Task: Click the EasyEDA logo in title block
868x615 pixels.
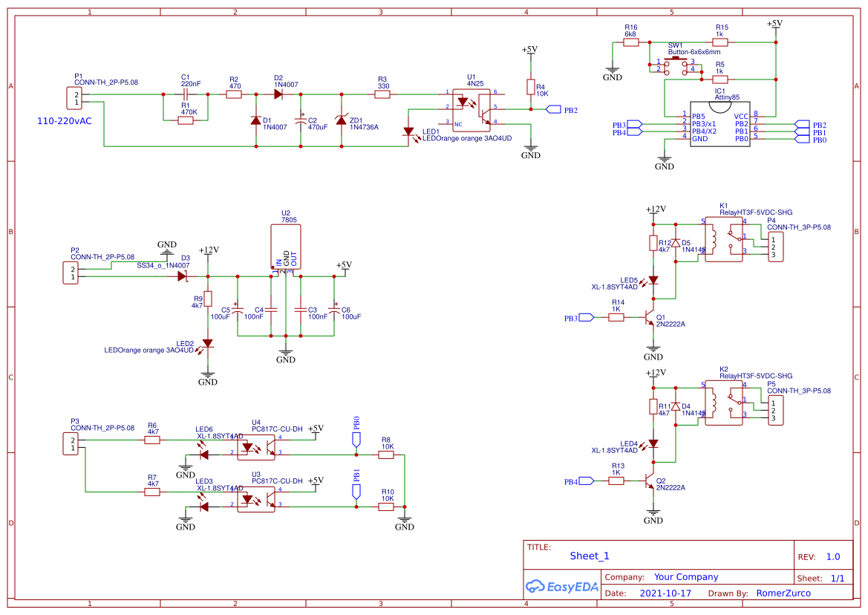Action: 562,587
